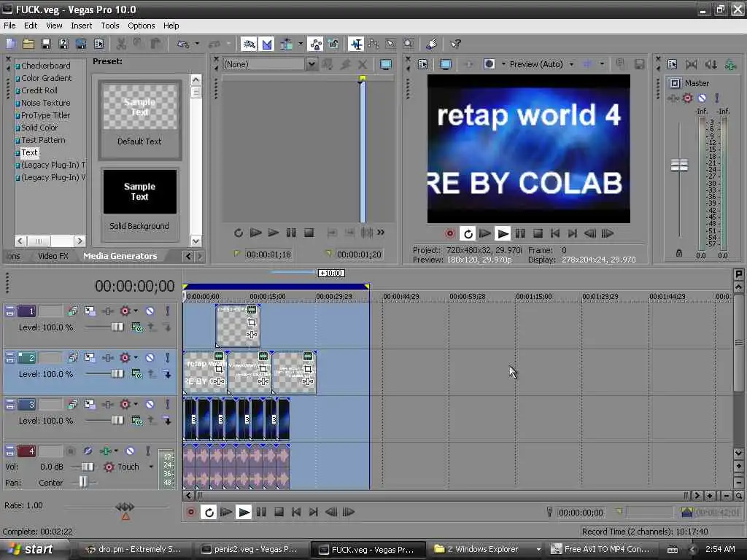Open the Windows start button
The height and width of the screenshot is (560, 747).
(x=31, y=549)
